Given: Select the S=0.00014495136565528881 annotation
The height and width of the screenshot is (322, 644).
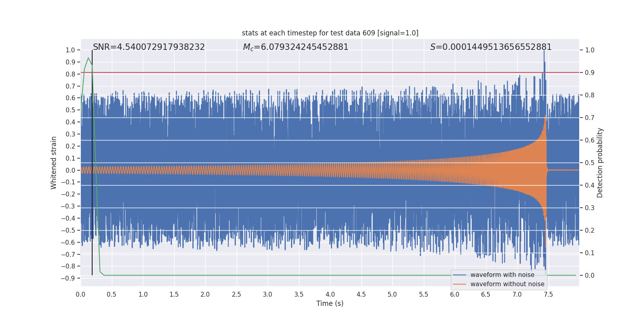Looking at the screenshot, I should coord(491,47).
